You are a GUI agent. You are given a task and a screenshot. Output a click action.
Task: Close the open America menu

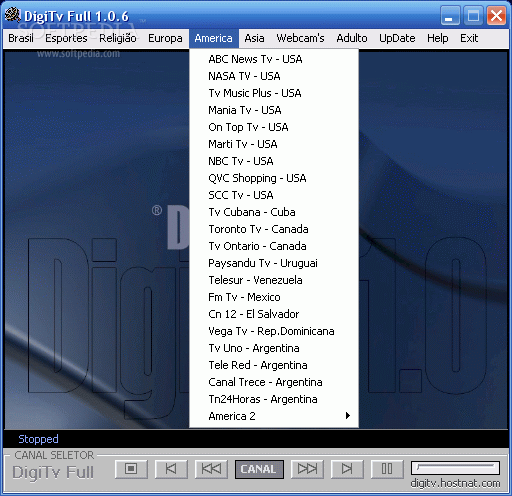pyautogui.click(x=214, y=38)
